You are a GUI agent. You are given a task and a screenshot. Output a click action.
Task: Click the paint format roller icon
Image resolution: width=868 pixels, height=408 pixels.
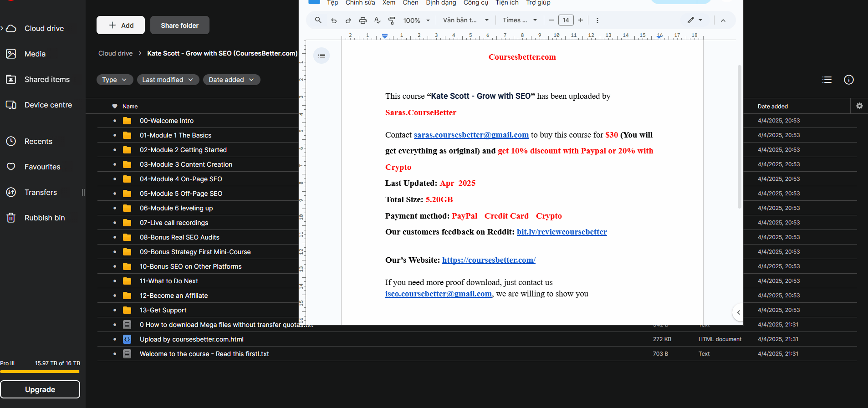click(x=392, y=20)
